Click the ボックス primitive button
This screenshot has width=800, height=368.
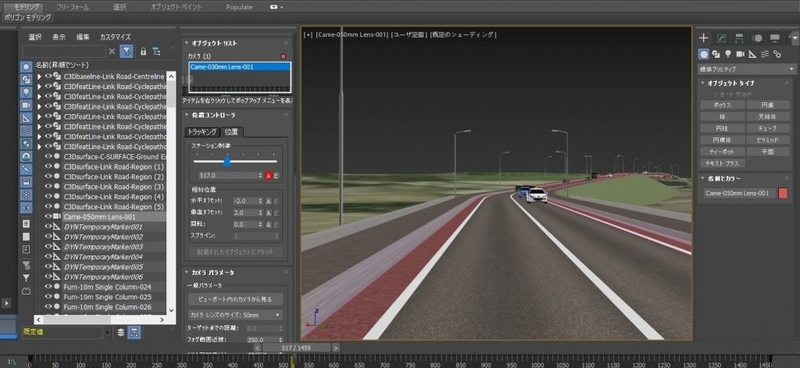point(722,105)
